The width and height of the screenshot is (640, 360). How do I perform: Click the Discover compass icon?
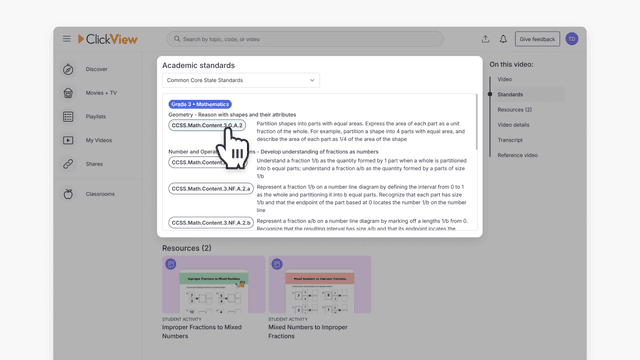point(68,69)
